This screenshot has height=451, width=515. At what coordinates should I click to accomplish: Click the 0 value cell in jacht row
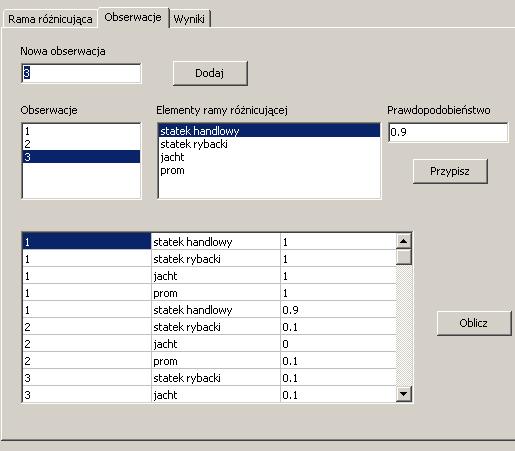tap(338, 344)
